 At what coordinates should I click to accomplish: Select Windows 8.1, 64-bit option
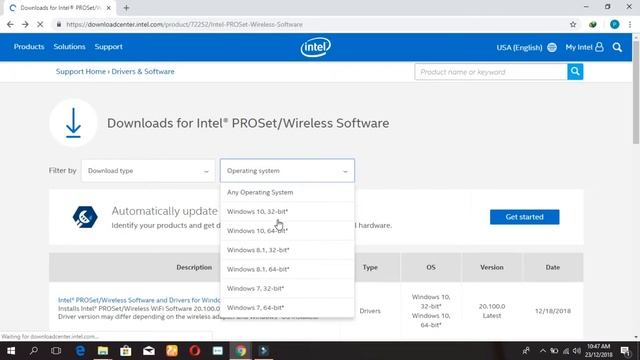287,269
